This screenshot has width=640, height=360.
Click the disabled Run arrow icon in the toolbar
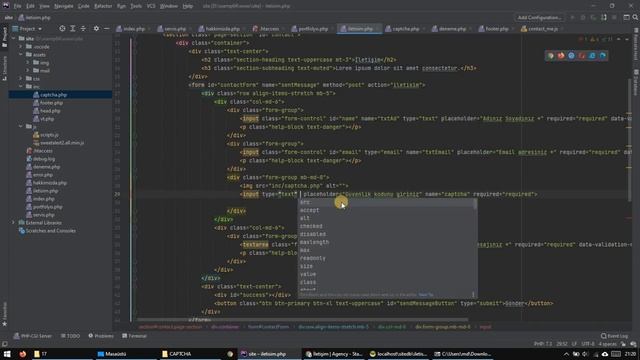tap(572, 18)
